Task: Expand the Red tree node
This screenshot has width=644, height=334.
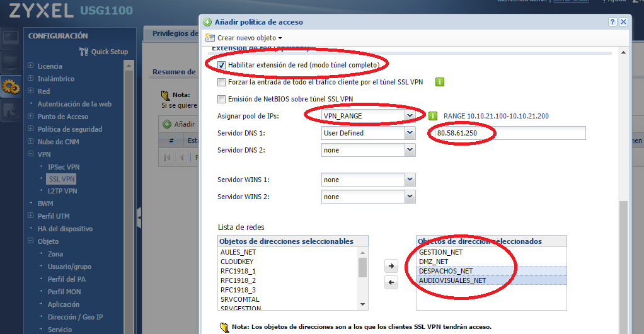Action: (30, 91)
